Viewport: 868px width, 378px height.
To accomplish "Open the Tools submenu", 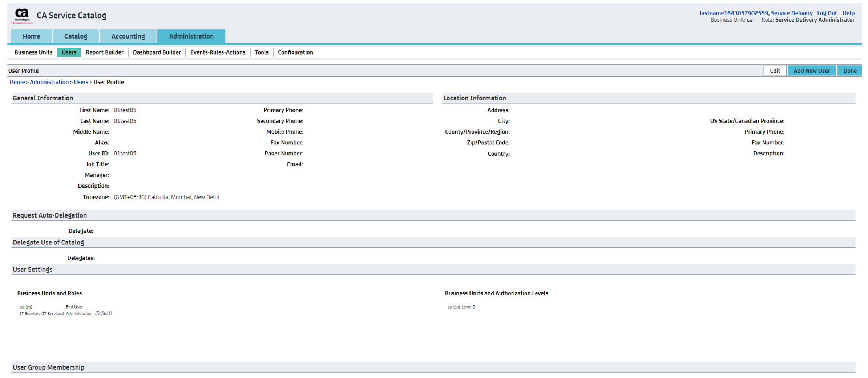I will coord(261,52).
